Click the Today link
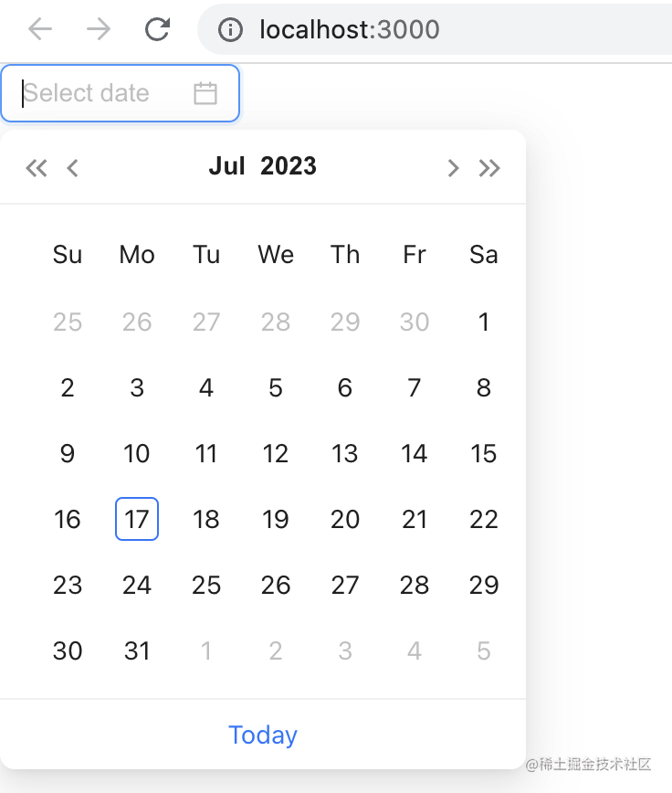 263,735
